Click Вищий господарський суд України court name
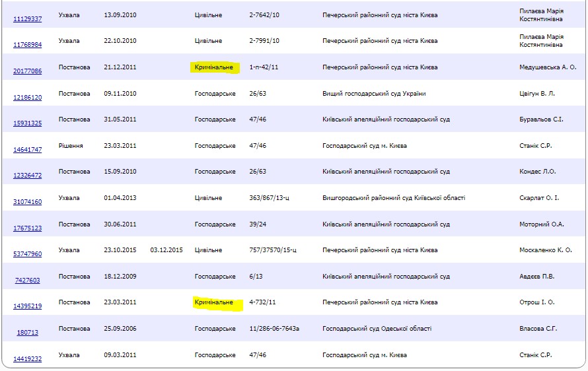Screen dimensions: 588x371 click(373, 94)
